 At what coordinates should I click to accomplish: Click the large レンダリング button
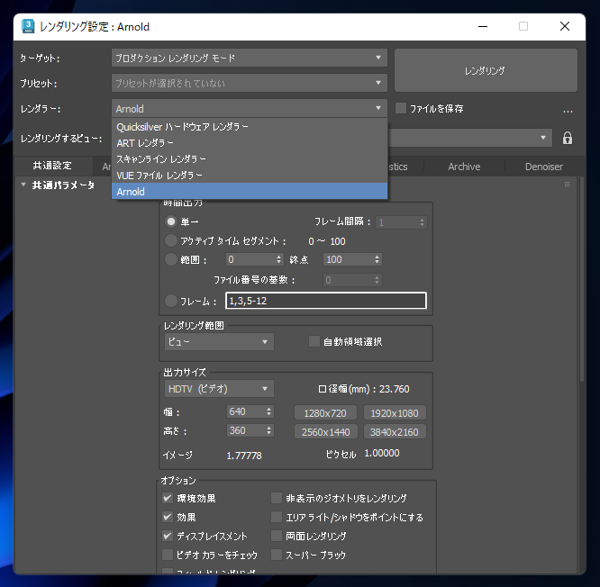(x=486, y=70)
